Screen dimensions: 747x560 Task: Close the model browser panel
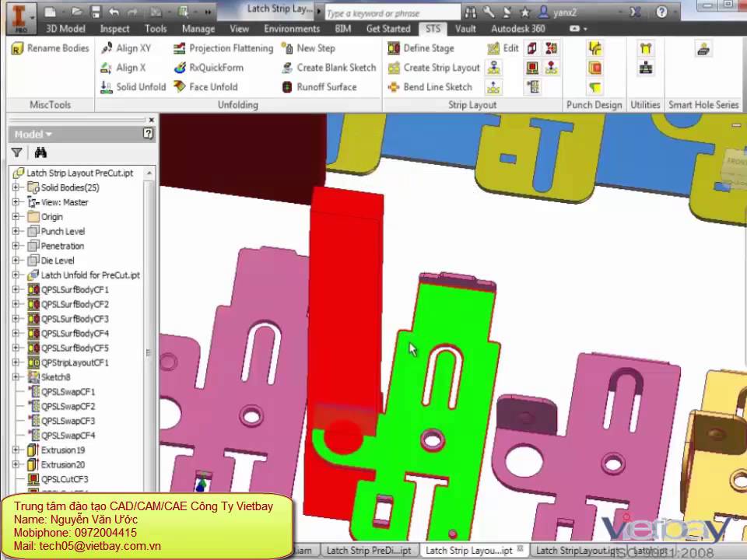tap(152, 120)
